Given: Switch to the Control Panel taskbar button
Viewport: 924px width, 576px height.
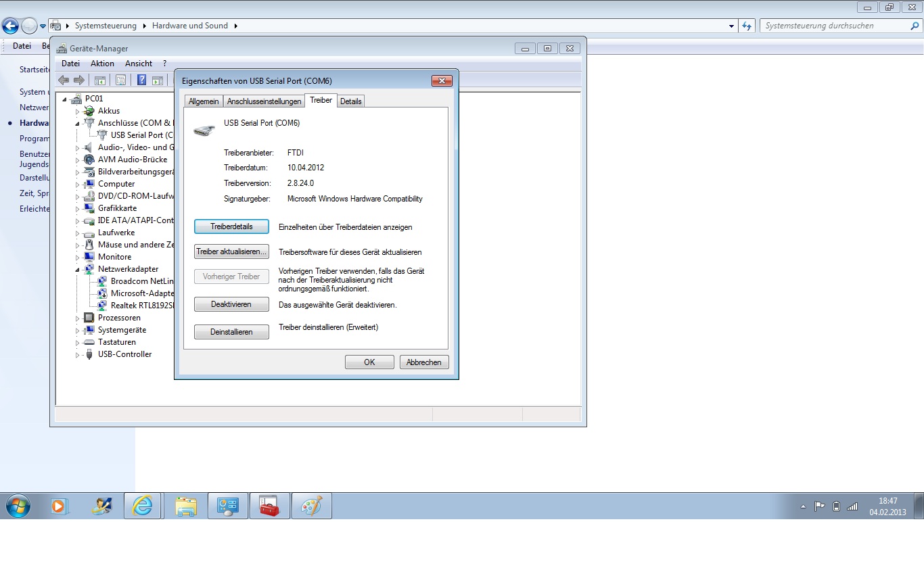Looking at the screenshot, I should coord(228,506).
